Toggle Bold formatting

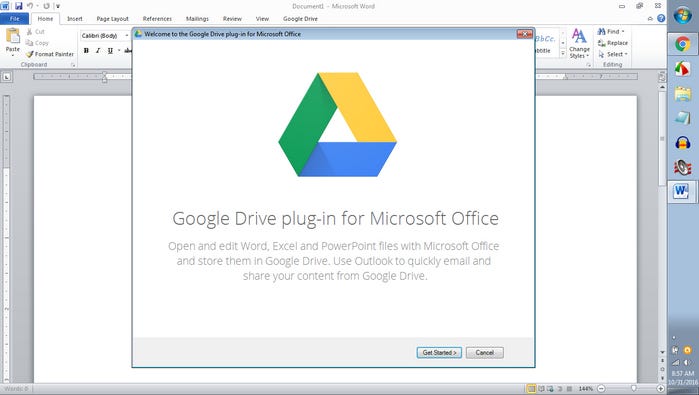tap(86, 50)
